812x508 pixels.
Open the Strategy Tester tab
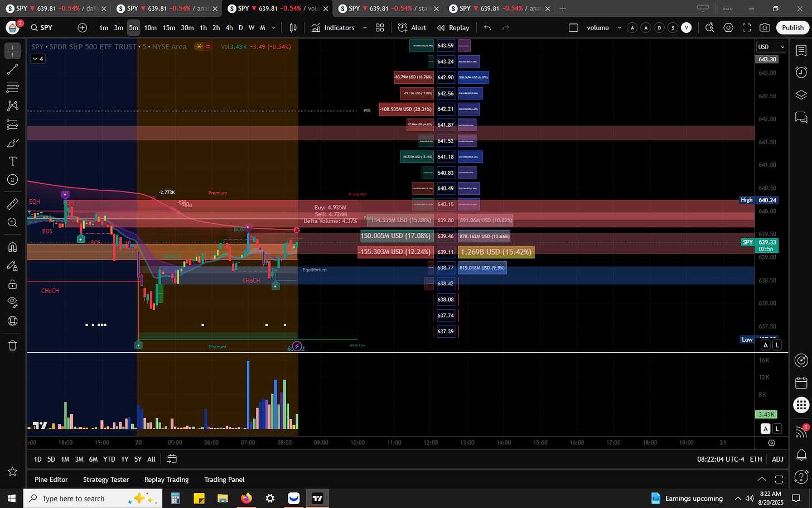pos(106,480)
